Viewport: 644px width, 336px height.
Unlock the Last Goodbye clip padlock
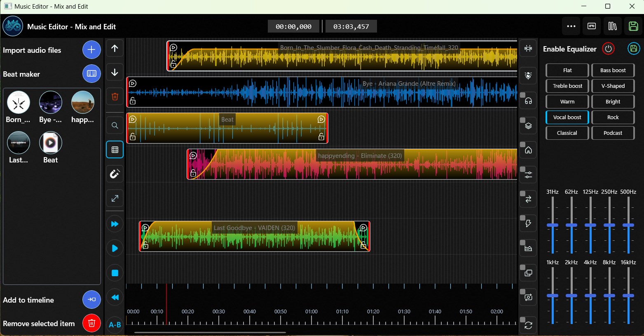point(146,245)
